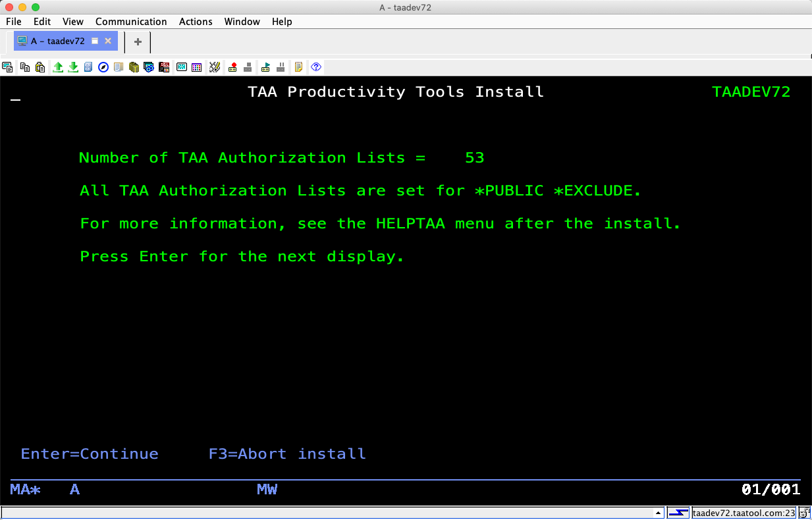
Task: Open the colored keypad grid icon
Action: click(x=196, y=67)
